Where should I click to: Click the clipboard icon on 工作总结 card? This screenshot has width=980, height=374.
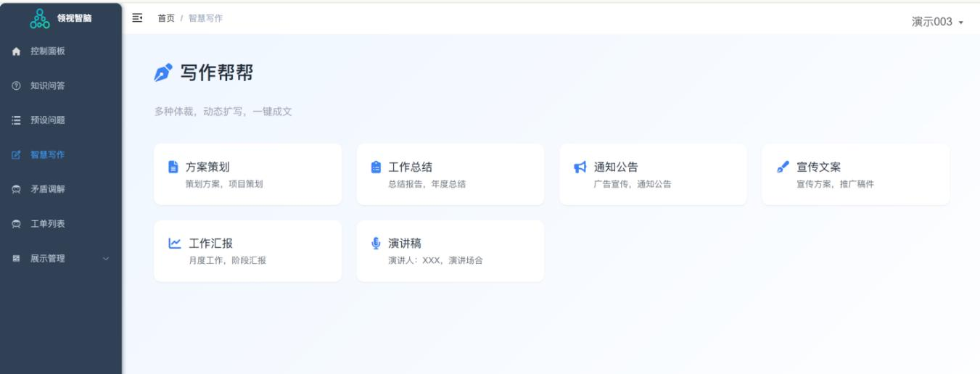pos(376,167)
